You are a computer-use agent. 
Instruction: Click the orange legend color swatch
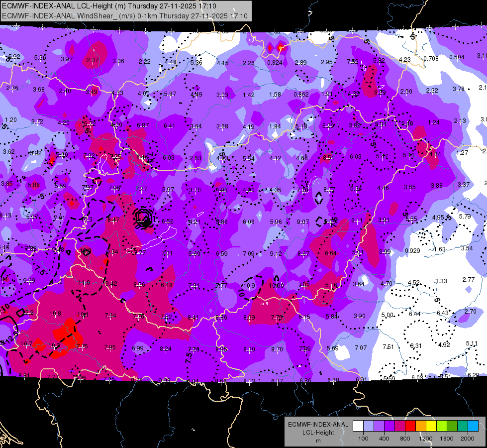[x=421, y=426]
